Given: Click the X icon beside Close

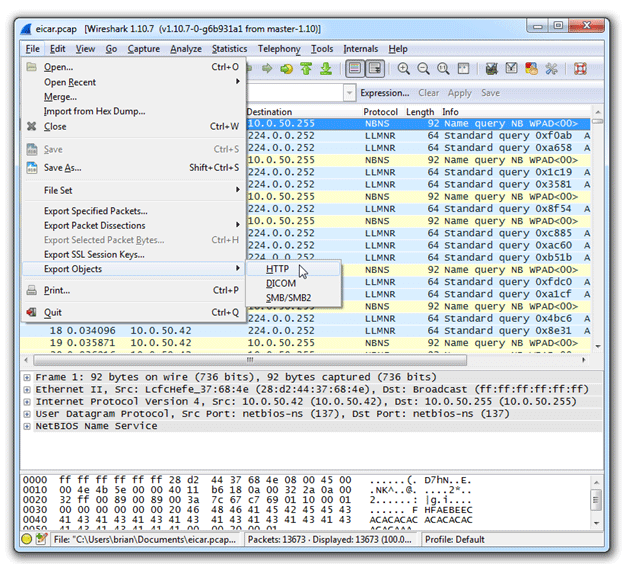Looking at the screenshot, I should point(32,126).
